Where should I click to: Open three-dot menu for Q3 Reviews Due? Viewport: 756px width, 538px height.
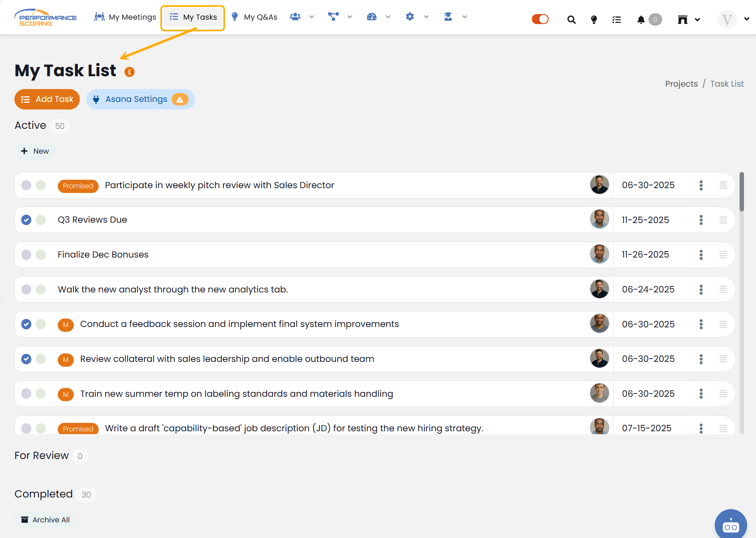701,220
